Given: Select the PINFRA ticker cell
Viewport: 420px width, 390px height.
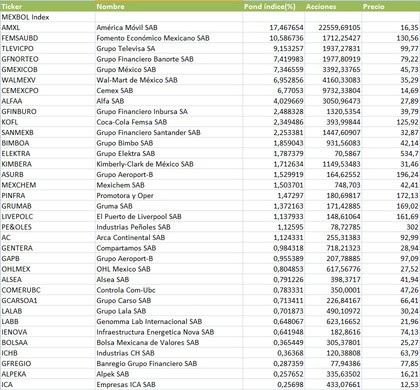Looking at the screenshot, I should (x=48, y=195).
